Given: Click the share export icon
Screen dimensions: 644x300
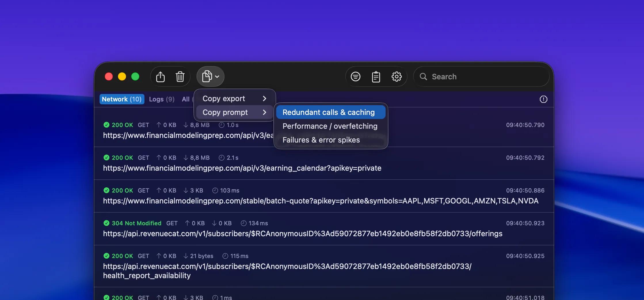Looking at the screenshot, I should pyautogui.click(x=160, y=76).
